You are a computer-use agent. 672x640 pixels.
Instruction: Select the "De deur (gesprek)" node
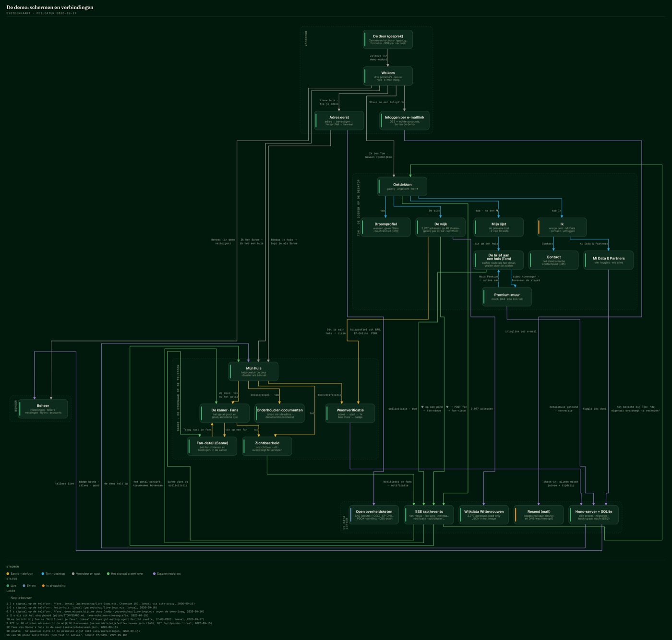388,39
